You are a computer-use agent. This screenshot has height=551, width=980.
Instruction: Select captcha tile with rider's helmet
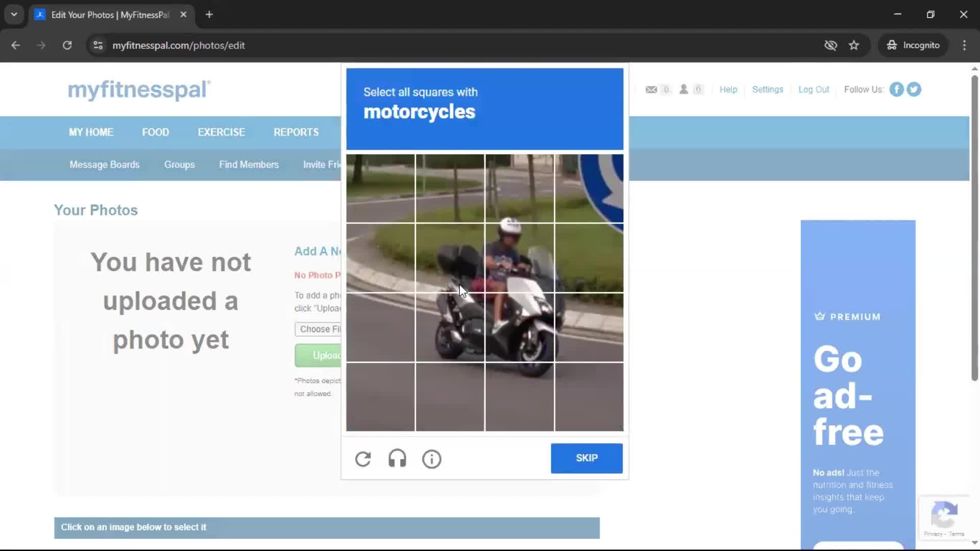click(x=519, y=258)
